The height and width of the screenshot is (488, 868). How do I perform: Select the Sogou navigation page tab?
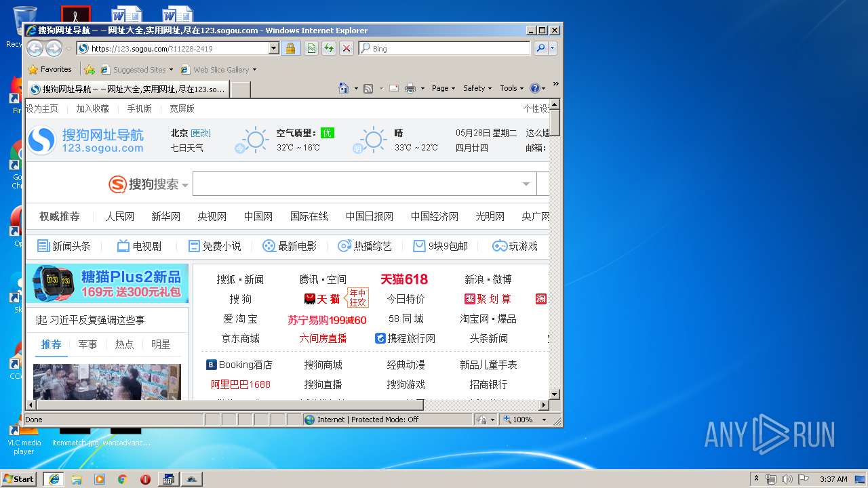[x=127, y=89]
